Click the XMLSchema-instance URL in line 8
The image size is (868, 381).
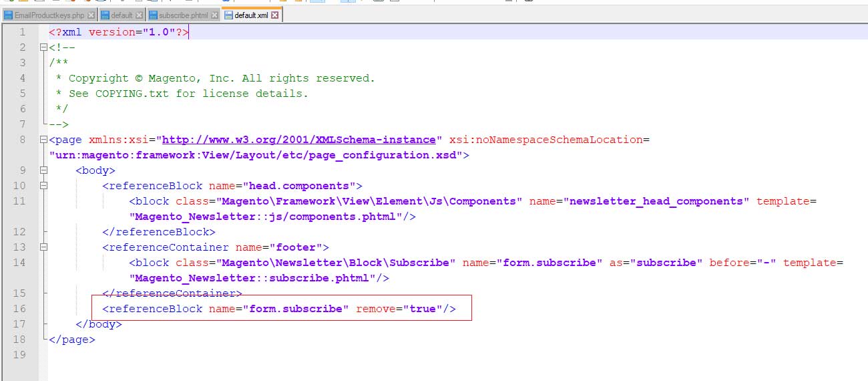pos(299,140)
